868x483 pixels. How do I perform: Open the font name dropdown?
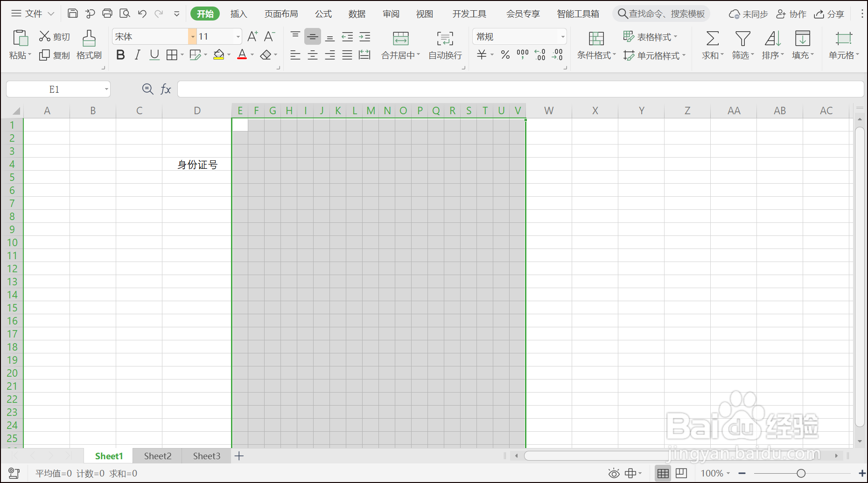tap(192, 36)
